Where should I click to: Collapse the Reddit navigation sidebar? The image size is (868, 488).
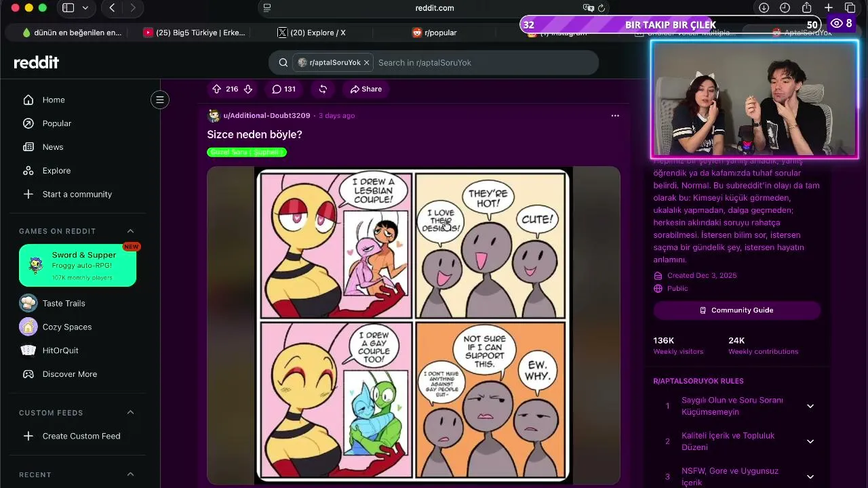point(160,100)
